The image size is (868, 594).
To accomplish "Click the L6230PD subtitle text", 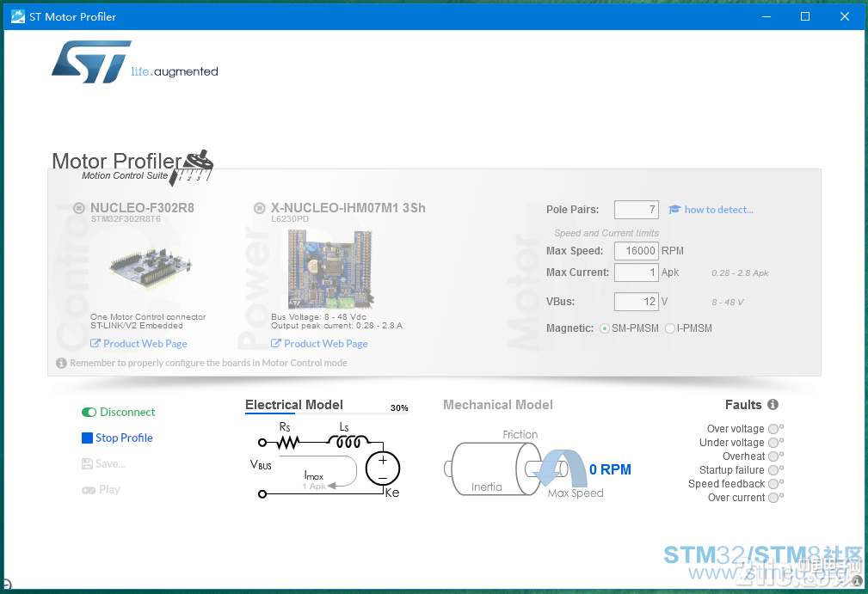I will [x=290, y=219].
